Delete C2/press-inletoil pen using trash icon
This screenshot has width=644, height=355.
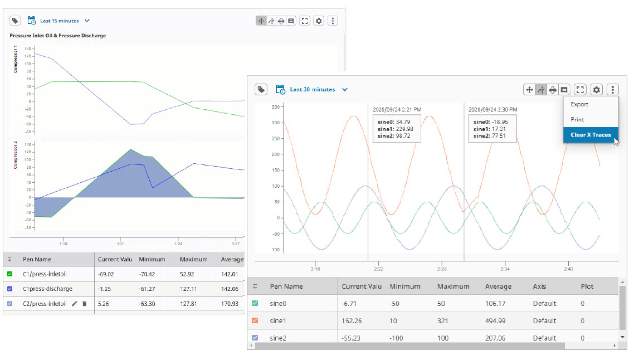84,304
